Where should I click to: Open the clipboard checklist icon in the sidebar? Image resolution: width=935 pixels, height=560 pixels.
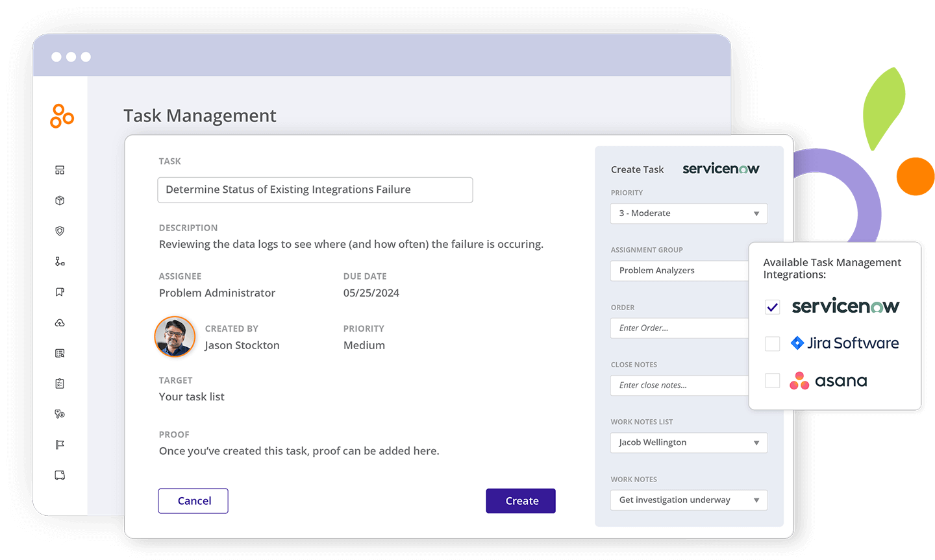60,383
